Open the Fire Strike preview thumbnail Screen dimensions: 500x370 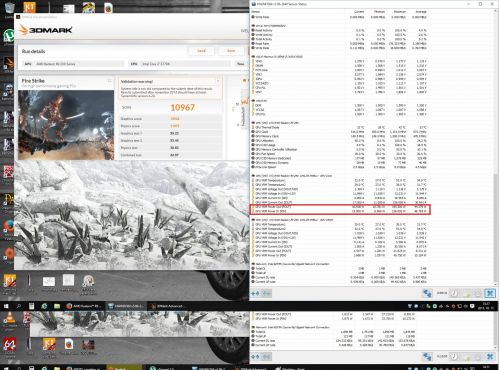pyautogui.click(x=66, y=125)
